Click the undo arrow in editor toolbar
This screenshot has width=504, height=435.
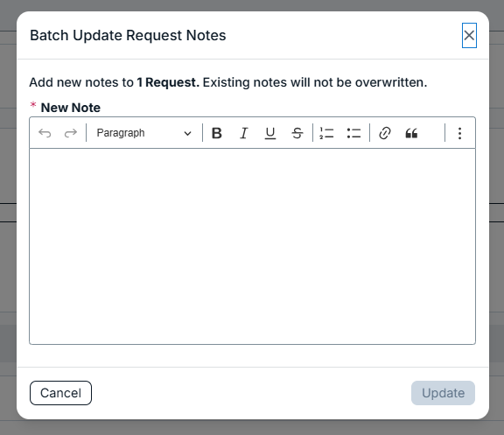tap(45, 133)
